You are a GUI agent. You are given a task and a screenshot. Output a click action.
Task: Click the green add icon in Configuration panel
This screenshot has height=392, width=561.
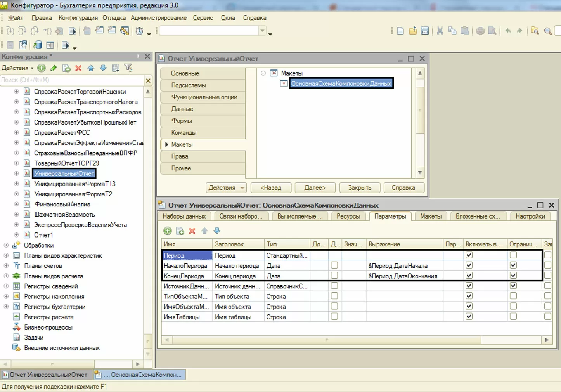(42, 68)
